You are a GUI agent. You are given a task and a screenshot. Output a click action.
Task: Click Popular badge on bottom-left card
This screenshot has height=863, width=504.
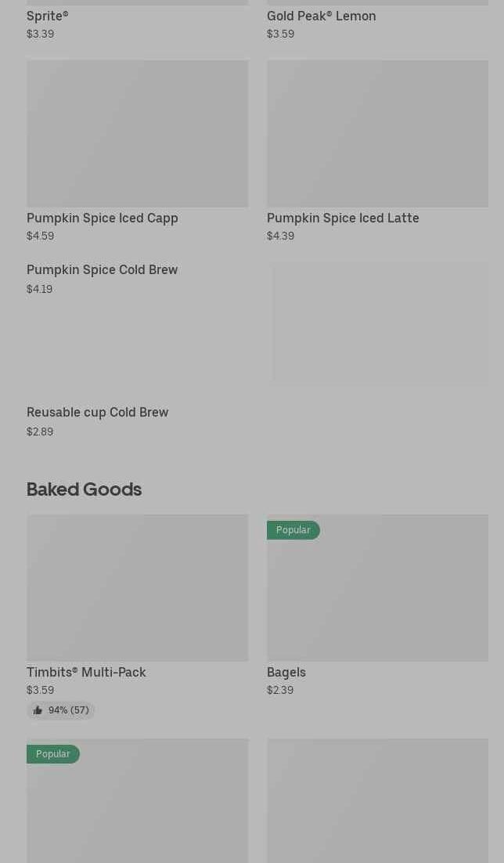tap(52, 754)
